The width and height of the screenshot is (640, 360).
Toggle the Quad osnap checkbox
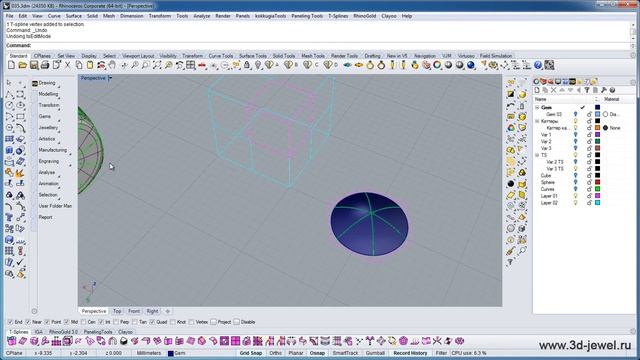[x=152, y=322]
